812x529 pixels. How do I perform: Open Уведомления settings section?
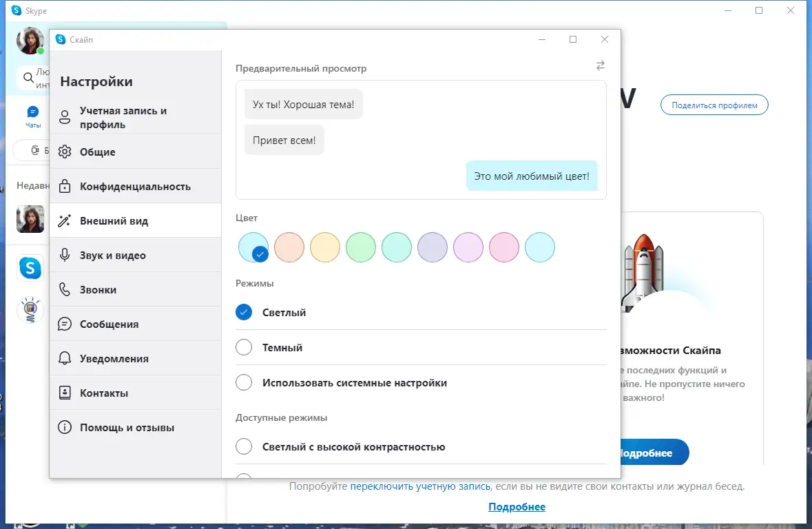(x=136, y=358)
